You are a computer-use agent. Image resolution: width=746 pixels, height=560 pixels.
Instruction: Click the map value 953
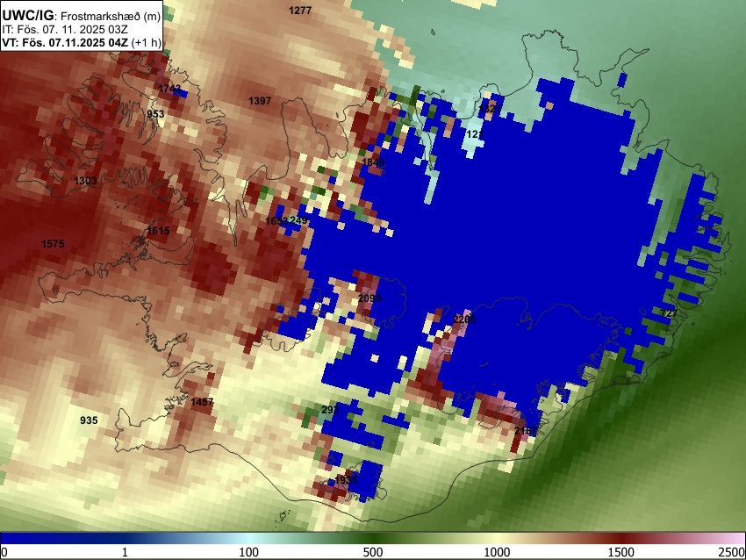click(x=155, y=114)
